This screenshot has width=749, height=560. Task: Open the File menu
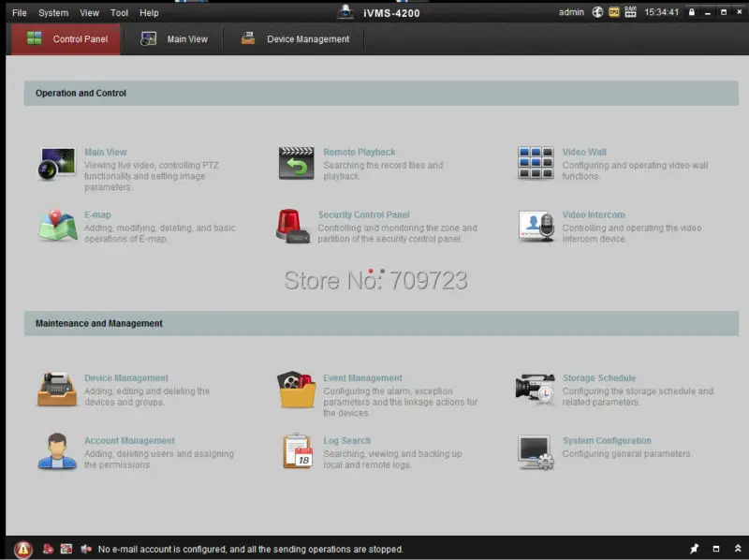tap(20, 13)
